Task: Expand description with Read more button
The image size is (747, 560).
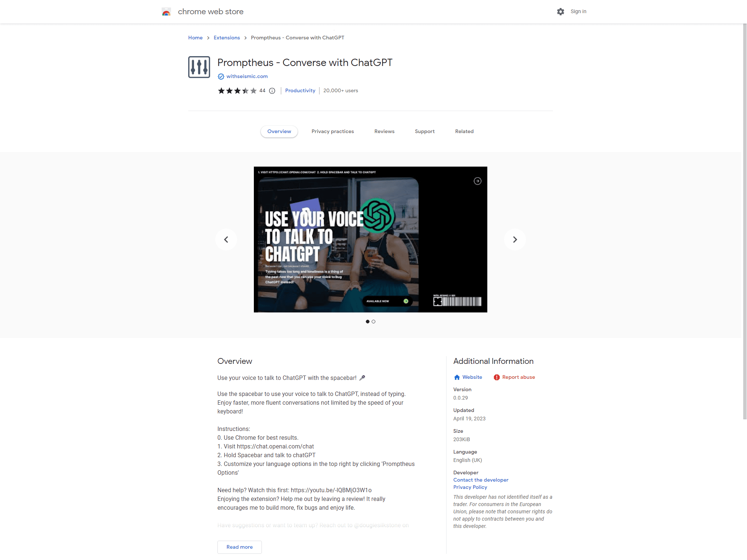Action: (x=240, y=547)
